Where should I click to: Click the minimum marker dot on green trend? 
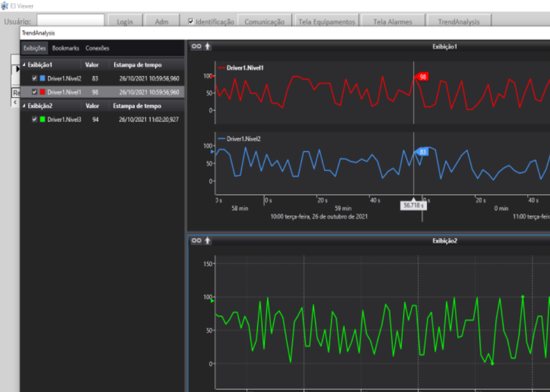pyautogui.click(x=492, y=363)
